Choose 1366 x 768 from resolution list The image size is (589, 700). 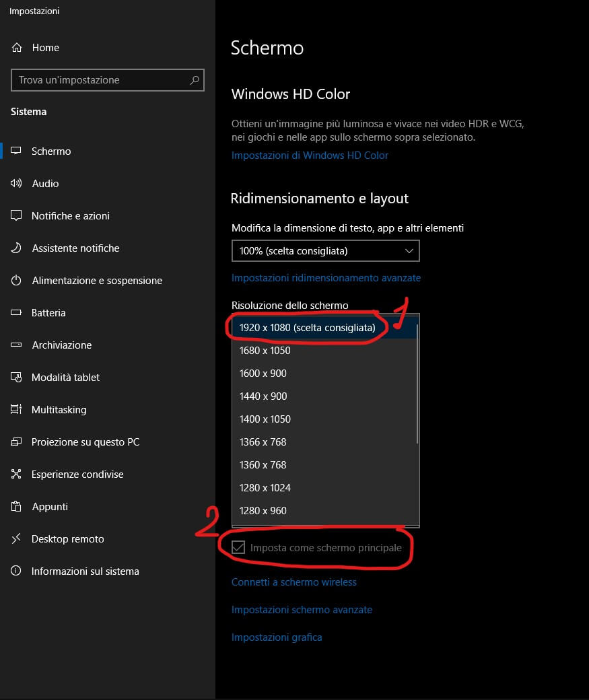tap(263, 442)
